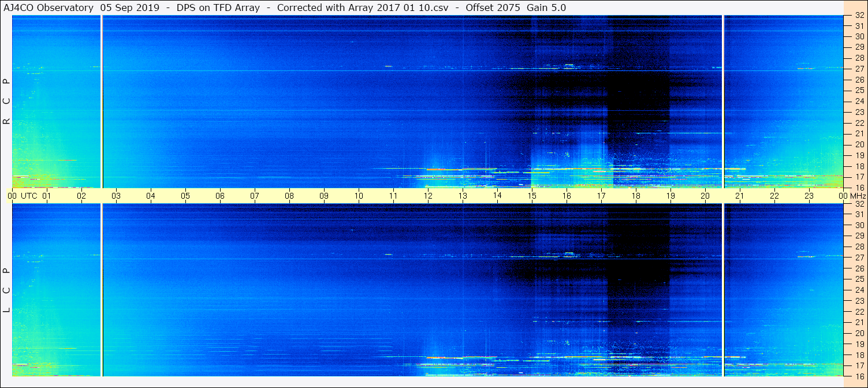The height and width of the screenshot is (388, 868).
Task: Click the 03 hour label on the UTC axis
Action: click(116, 196)
